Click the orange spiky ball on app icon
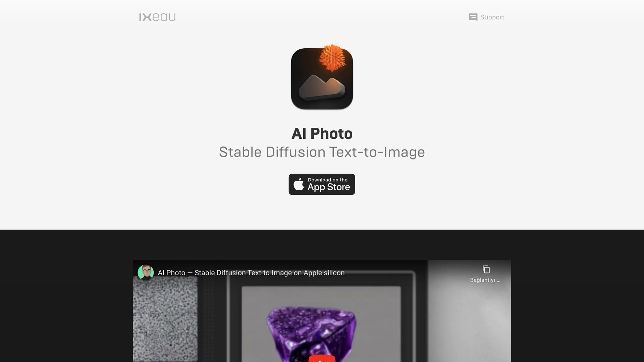 pos(332,58)
